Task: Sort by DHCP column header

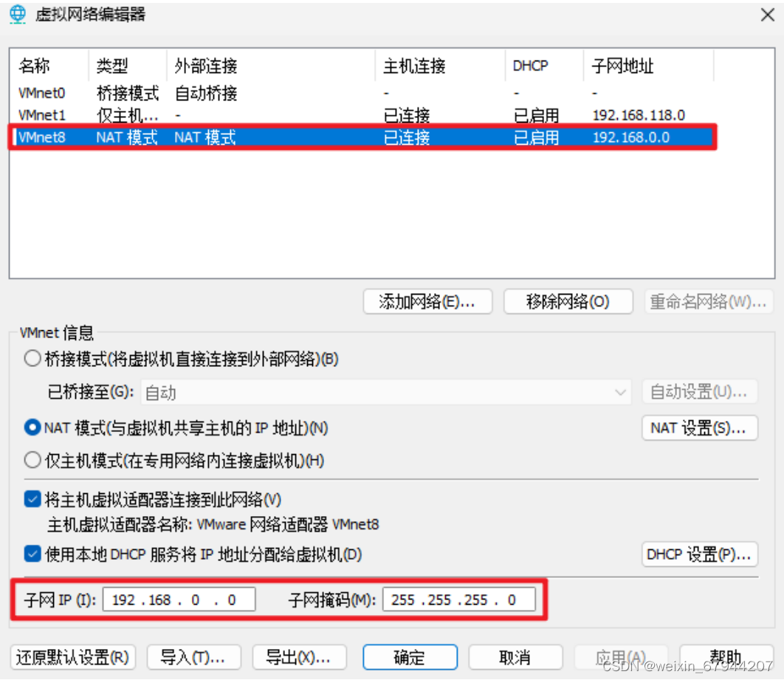Action: (x=545, y=66)
